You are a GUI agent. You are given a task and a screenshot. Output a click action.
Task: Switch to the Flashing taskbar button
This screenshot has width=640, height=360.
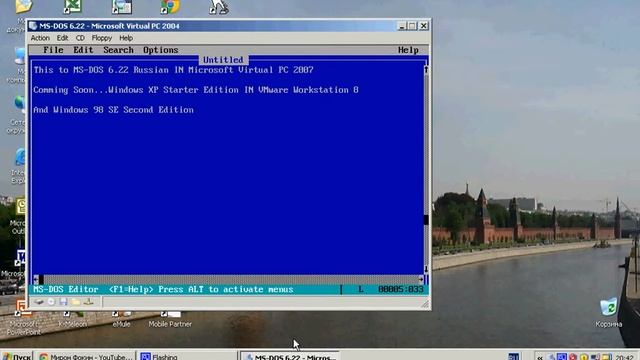[187, 356]
